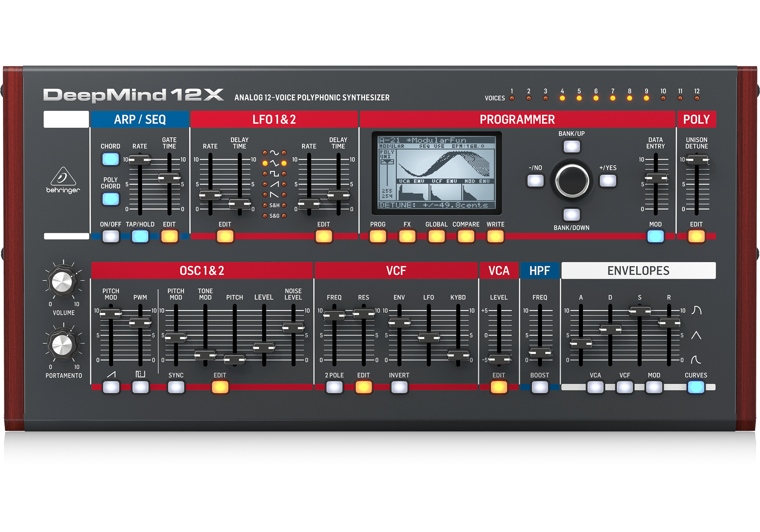760x532 pixels.
Task: Click the NOISE LEVEL fader
Action: coord(293,327)
